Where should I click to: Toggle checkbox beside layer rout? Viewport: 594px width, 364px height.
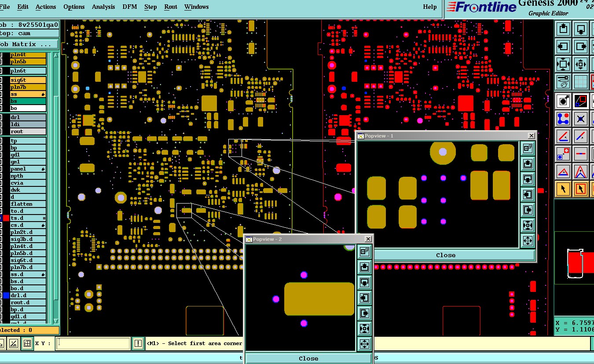click(0, 131)
